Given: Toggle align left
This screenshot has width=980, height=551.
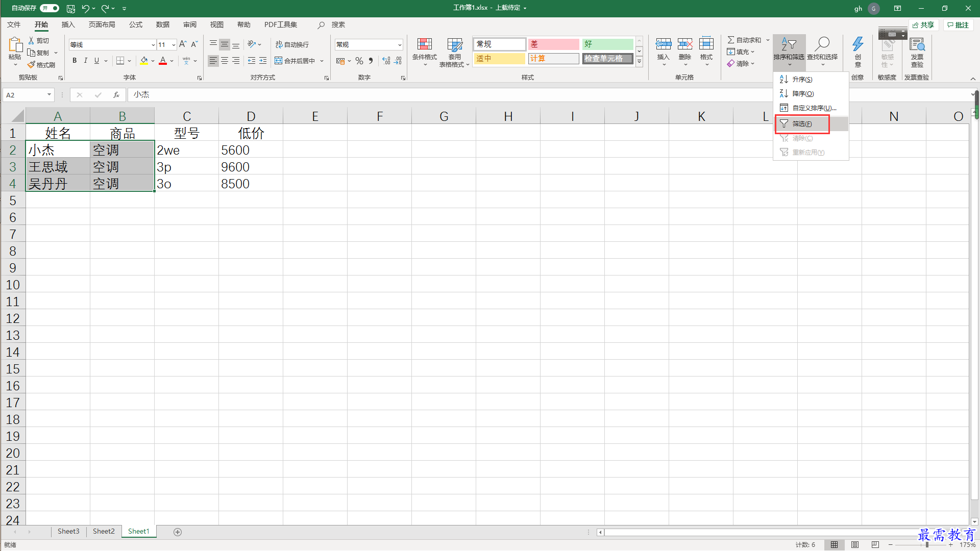Looking at the screenshot, I should coord(213,61).
